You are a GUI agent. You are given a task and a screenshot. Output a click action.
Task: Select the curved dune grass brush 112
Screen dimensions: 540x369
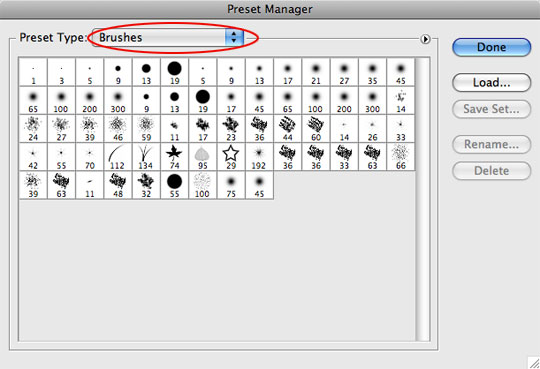coord(118,157)
